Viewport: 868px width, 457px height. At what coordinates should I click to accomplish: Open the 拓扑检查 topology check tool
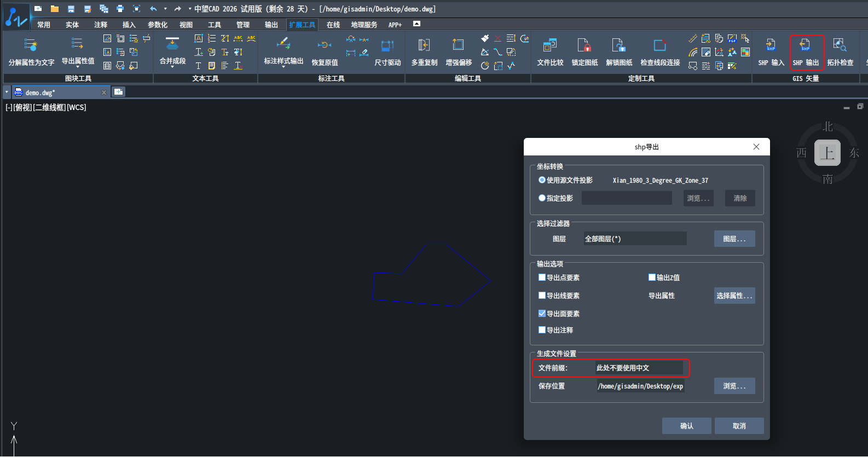coord(840,53)
